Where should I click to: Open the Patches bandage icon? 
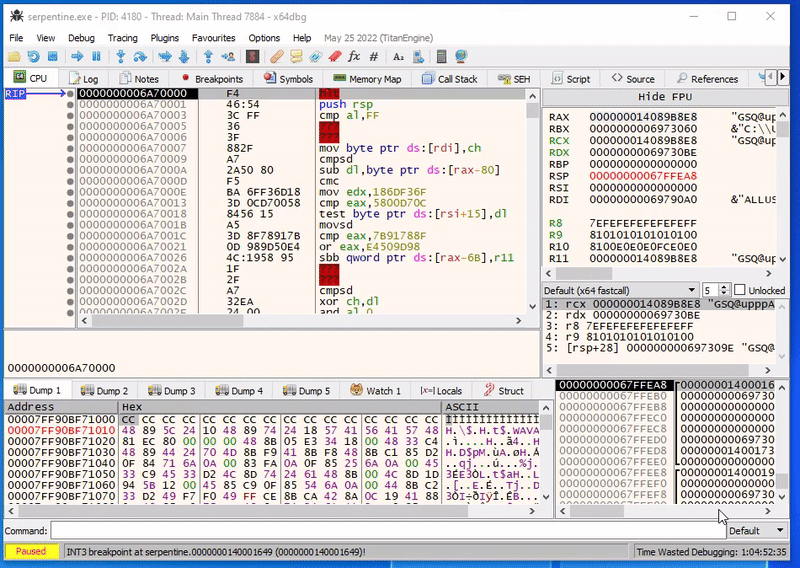277,57
